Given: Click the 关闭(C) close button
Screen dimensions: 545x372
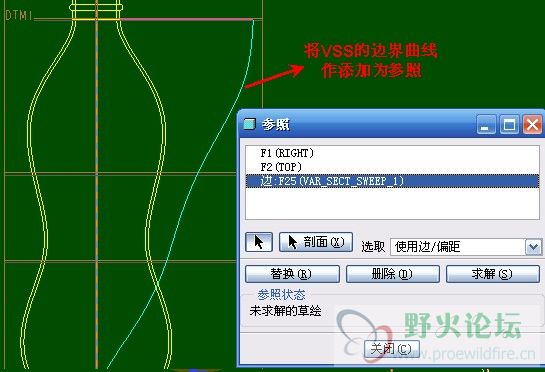Looking at the screenshot, I should click(392, 349).
